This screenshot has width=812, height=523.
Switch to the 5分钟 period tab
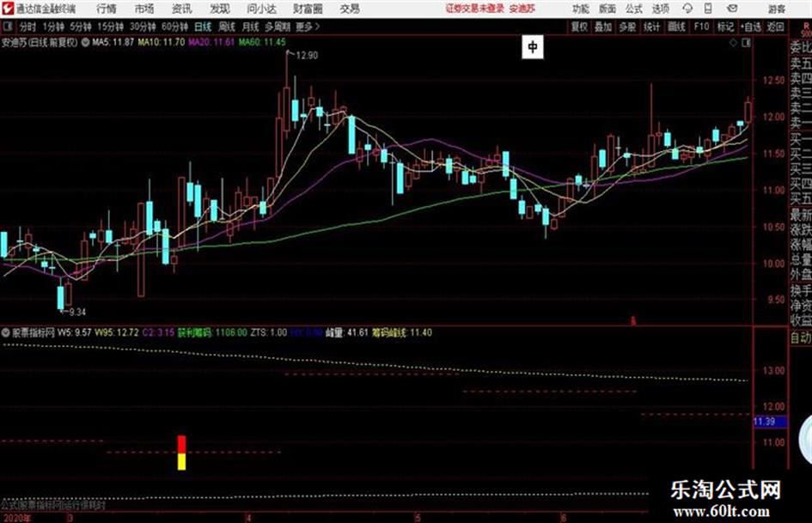(x=80, y=27)
